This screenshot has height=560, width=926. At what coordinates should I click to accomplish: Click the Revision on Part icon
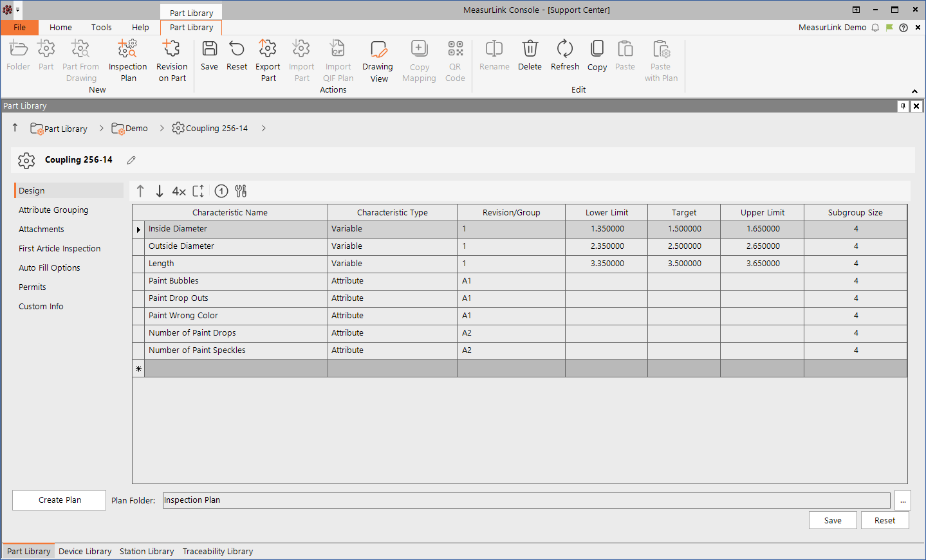tap(172, 49)
